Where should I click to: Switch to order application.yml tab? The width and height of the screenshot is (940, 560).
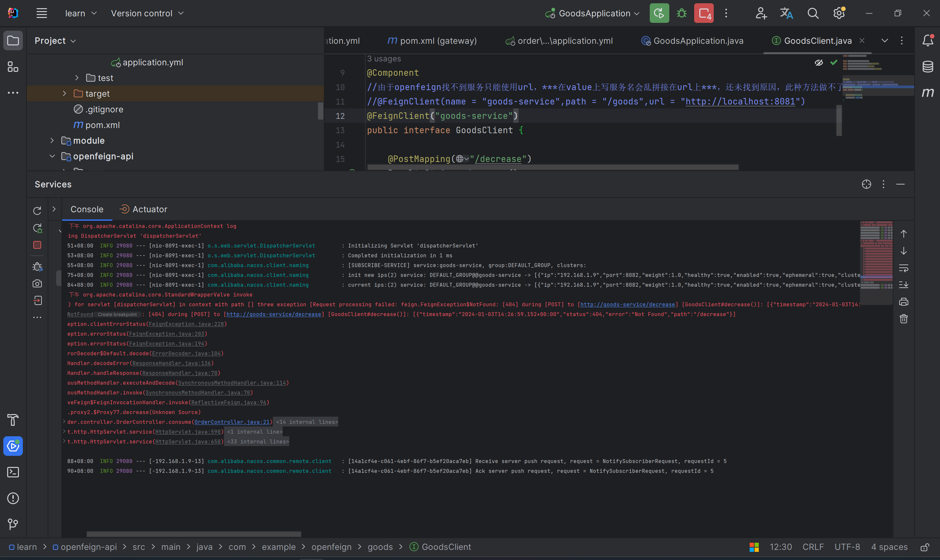point(559,40)
